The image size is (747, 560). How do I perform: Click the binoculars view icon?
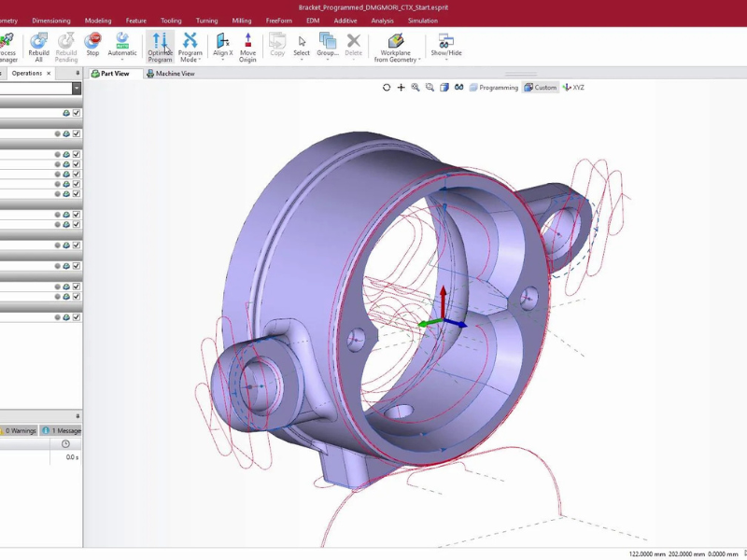pos(458,88)
